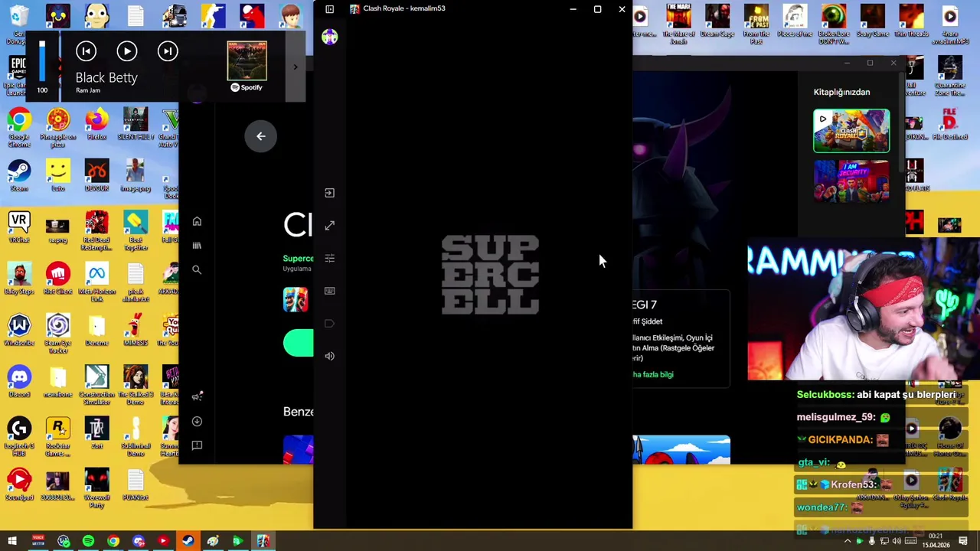Screen dimensions: 980x551
Task: Click the Black Betty album art thumbnail
Action: pyautogui.click(x=247, y=60)
